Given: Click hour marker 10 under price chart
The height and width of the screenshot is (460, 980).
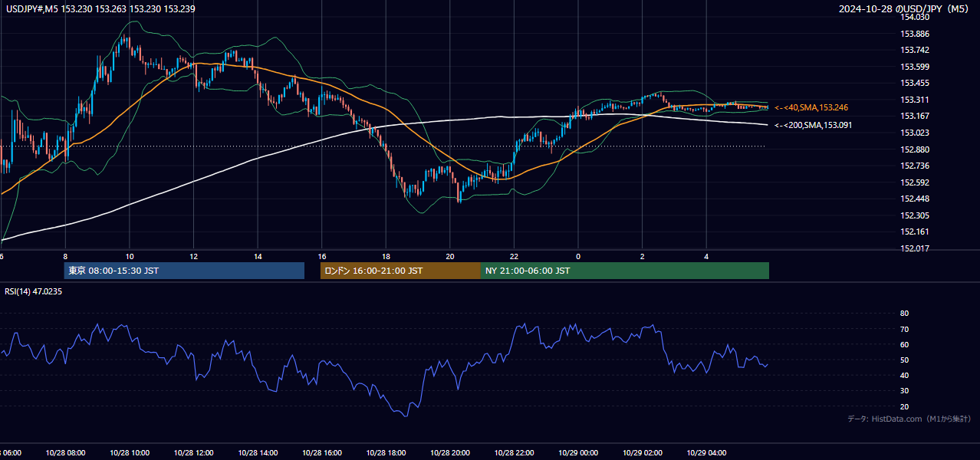Looking at the screenshot, I should pos(130,257).
